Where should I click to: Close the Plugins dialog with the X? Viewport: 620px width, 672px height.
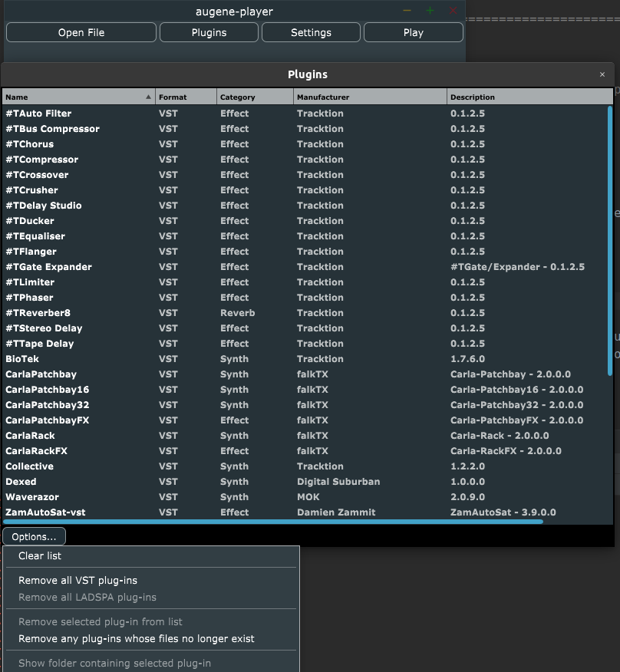[x=602, y=74]
